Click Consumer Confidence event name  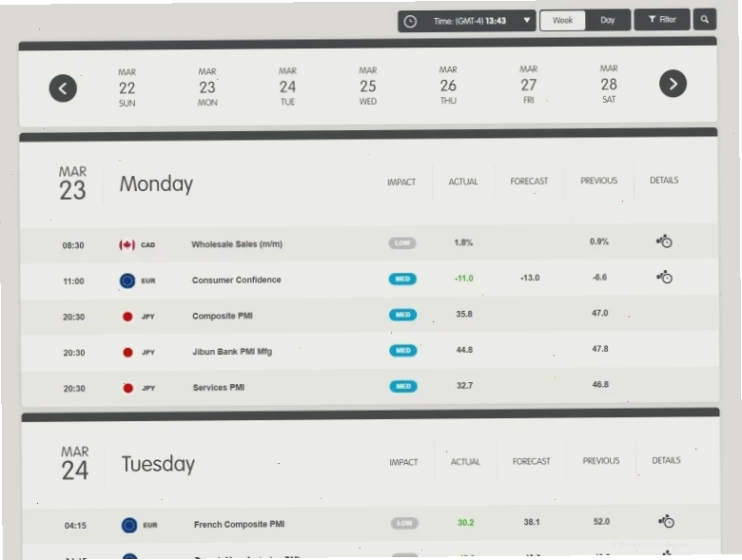pos(237,280)
